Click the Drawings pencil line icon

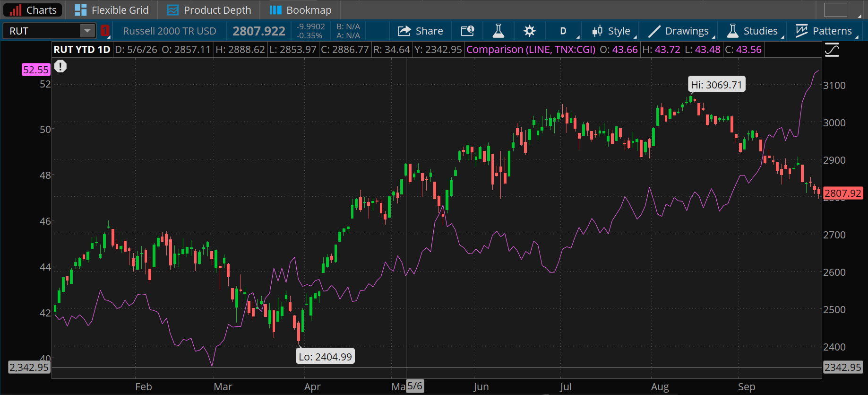pyautogui.click(x=654, y=31)
